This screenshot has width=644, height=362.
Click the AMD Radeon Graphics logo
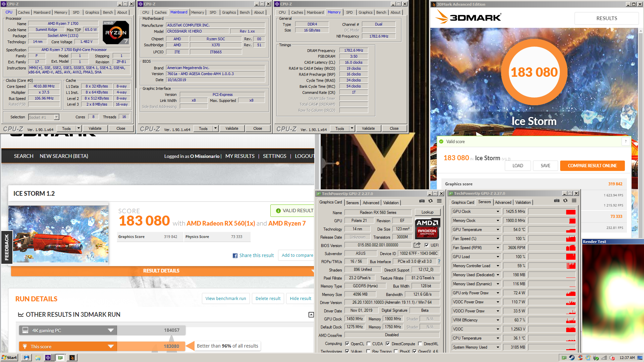pos(427,228)
